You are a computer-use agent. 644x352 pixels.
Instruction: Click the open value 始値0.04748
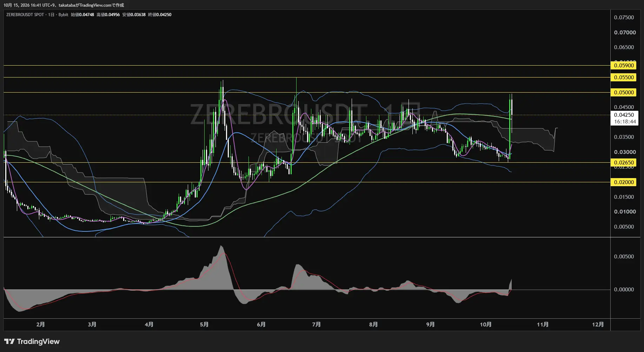(82, 15)
